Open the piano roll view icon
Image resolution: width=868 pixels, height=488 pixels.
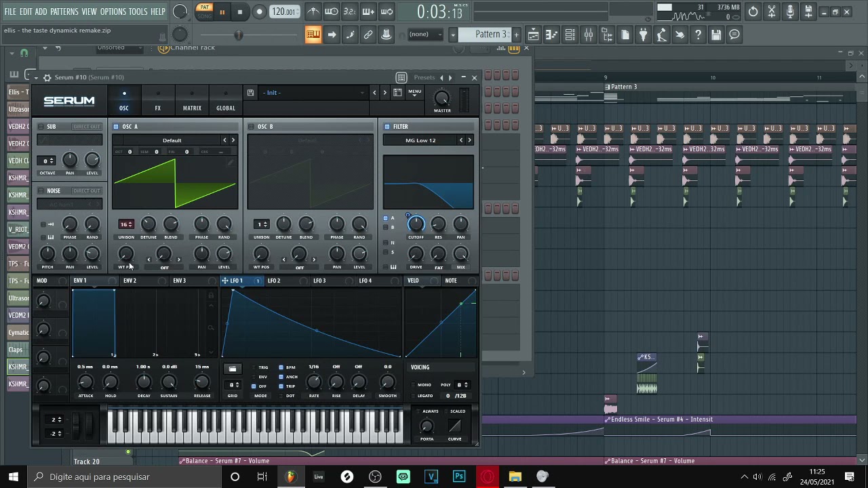click(x=552, y=35)
